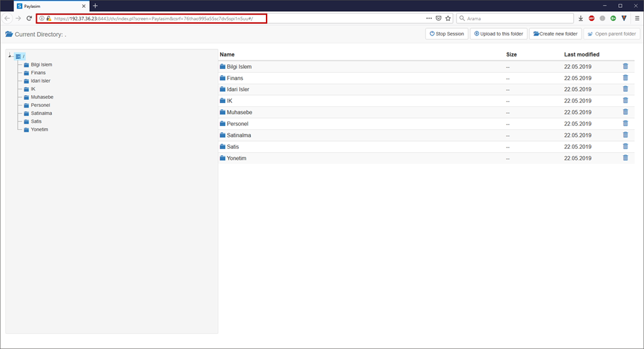Image resolution: width=644 pixels, height=349 pixels.
Task: Click the Last modified column header
Action: click(x=582, y=54)
